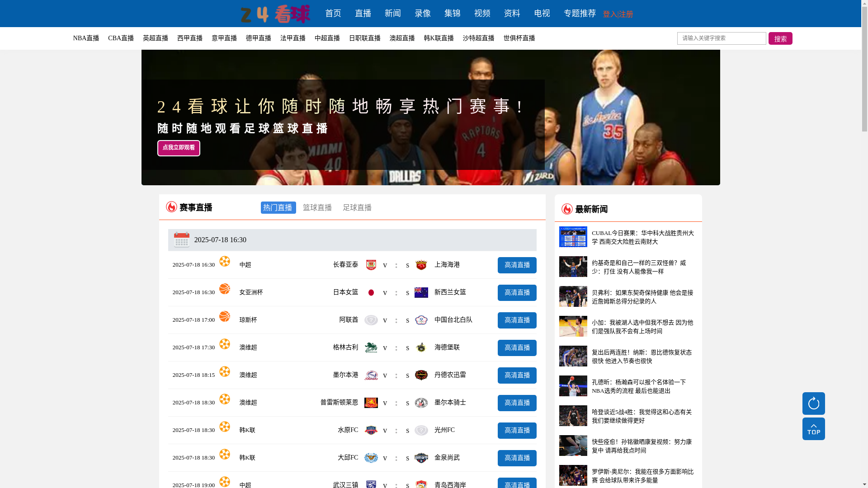
Task: Click the basketball icon in 琼斯杯 row
Action: pyautogui.click(x=225, y=316)
